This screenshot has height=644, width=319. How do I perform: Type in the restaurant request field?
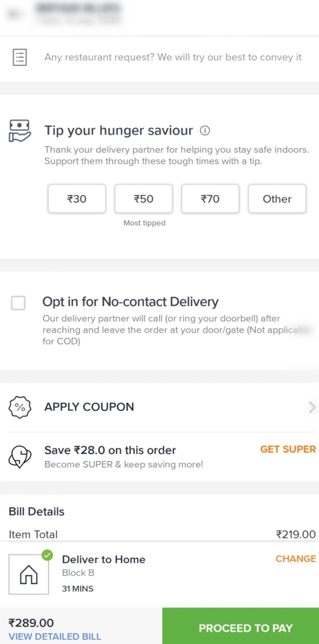[x=173, y=57]
